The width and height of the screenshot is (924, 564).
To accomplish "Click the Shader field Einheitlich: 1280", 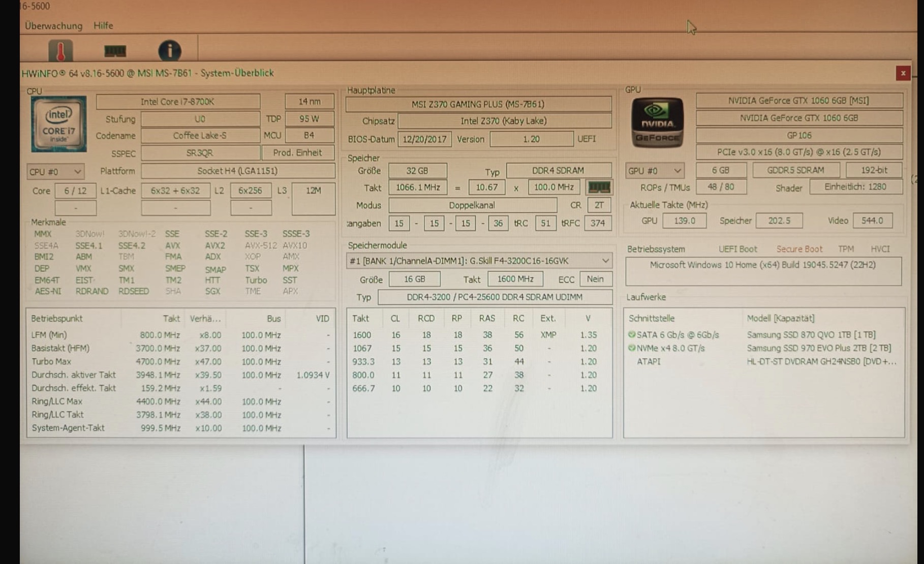I will pyautogui.click(x=856, y=187).
